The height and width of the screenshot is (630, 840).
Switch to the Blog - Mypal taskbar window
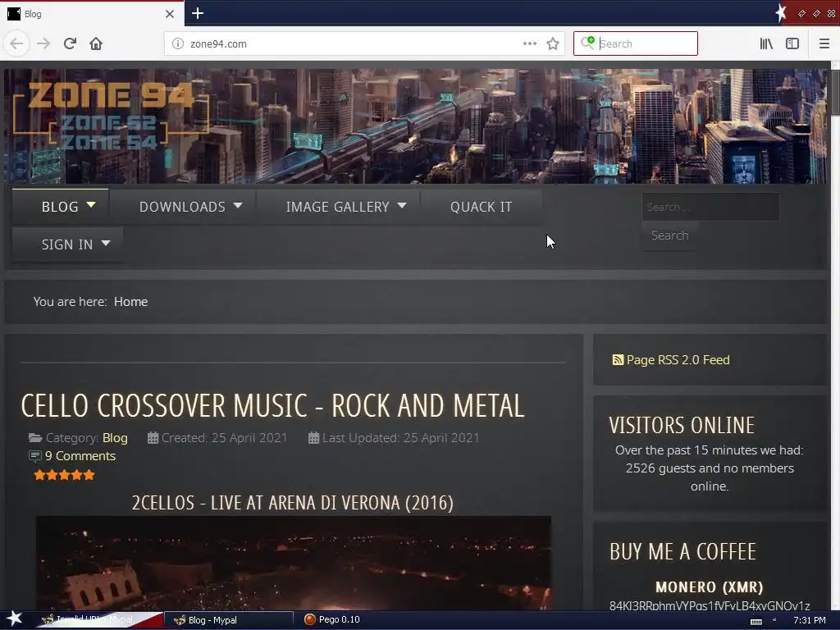click(x=229, y=620)
